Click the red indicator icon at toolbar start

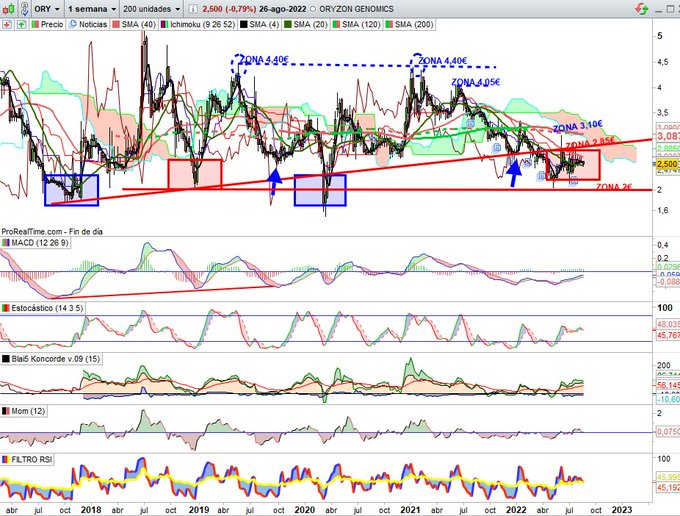[x=7, y=25]
